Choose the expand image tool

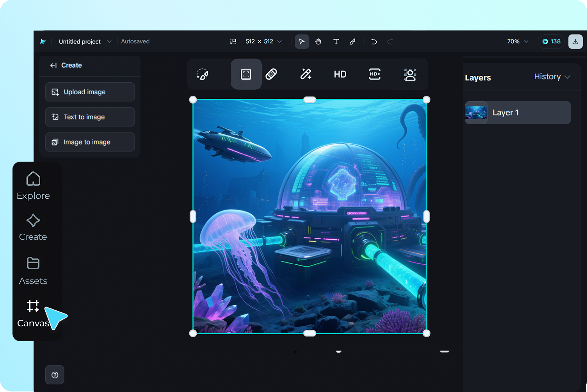246,74
